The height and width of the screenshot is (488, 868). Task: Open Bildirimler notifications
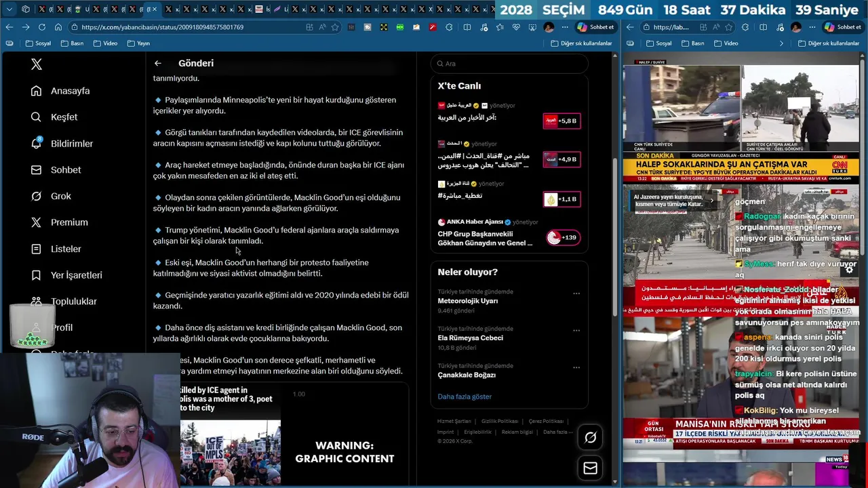tap(62, 144)
